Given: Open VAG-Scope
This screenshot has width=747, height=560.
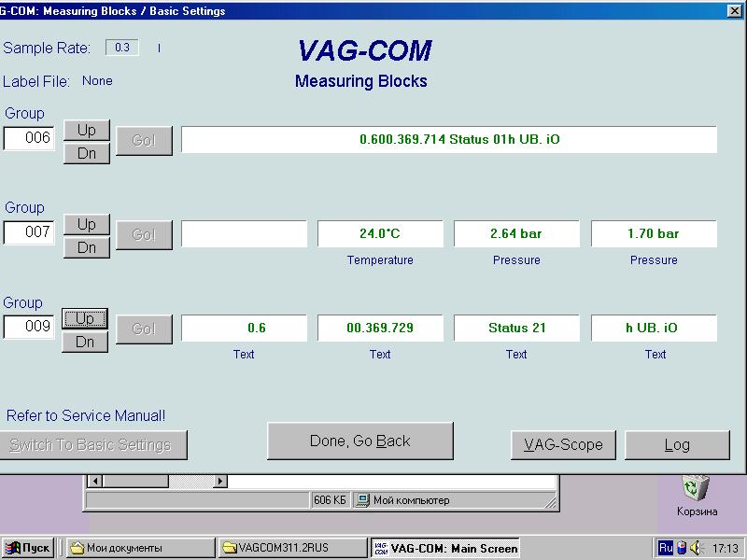Looking at the screenshot, I should pyautogui.click(x=563, y=445).
